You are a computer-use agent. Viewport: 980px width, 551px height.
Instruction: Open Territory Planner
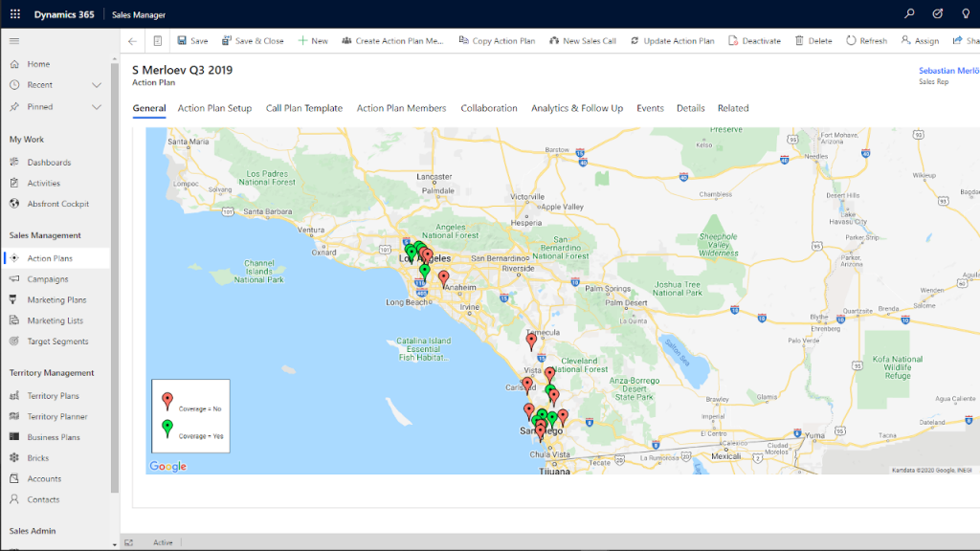tap(56, 417)
